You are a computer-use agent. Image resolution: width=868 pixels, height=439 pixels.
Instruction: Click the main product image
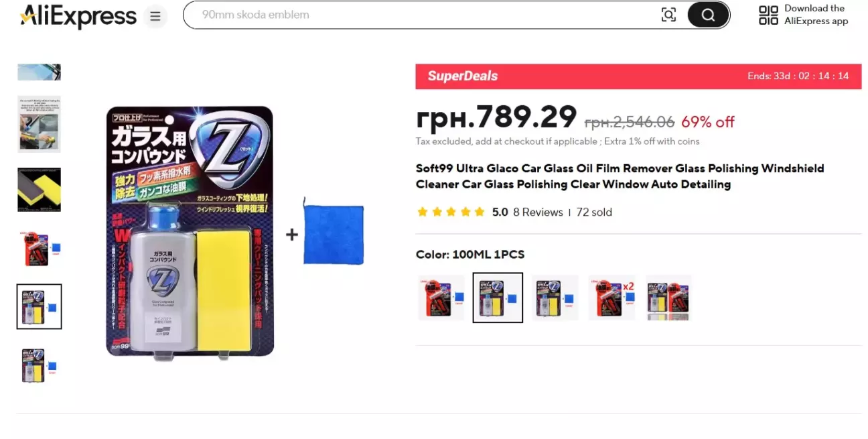pyautogui.click(x=235, y=233)
